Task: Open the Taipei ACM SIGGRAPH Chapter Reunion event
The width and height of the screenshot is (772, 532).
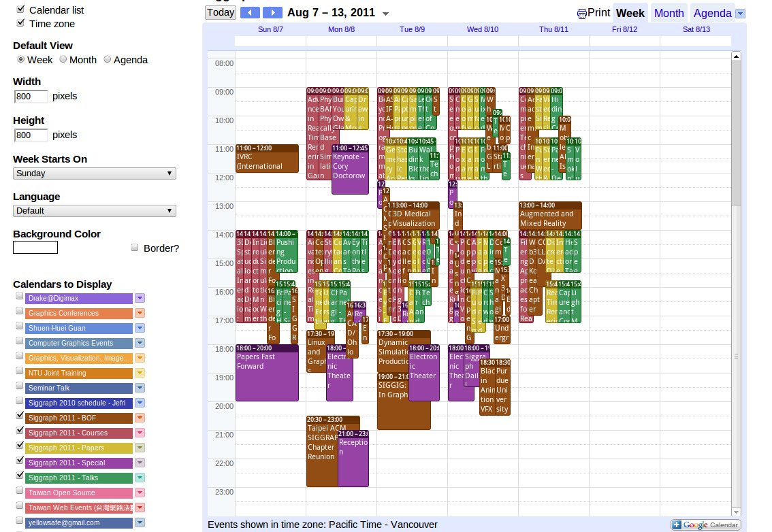Action: pyautogui.click(x=322, y=452)
